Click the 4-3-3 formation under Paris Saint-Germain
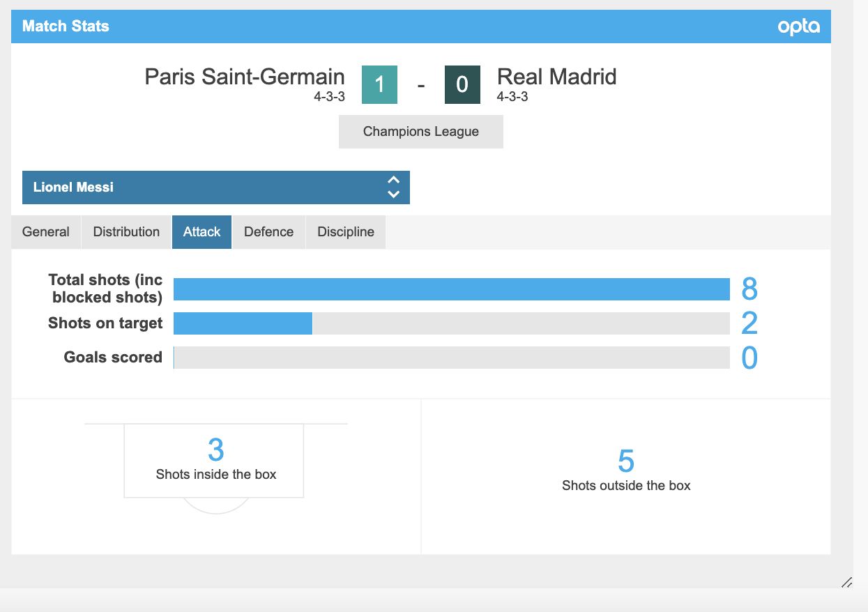Screen dimensions: 868x612 coord(330,97)
